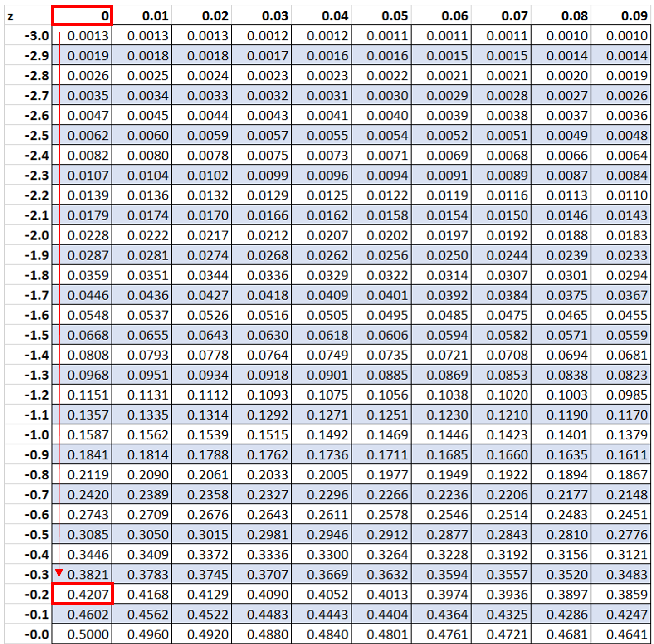Screen dimensions: 654x644
Task: Select the column header 0.05
Action: [x=395, y=15]
